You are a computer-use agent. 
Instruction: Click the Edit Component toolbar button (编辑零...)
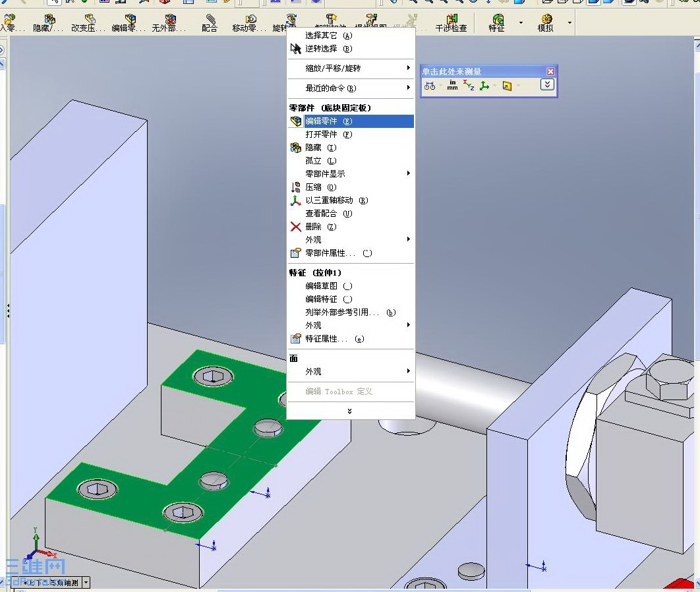(x=129, y=23)
